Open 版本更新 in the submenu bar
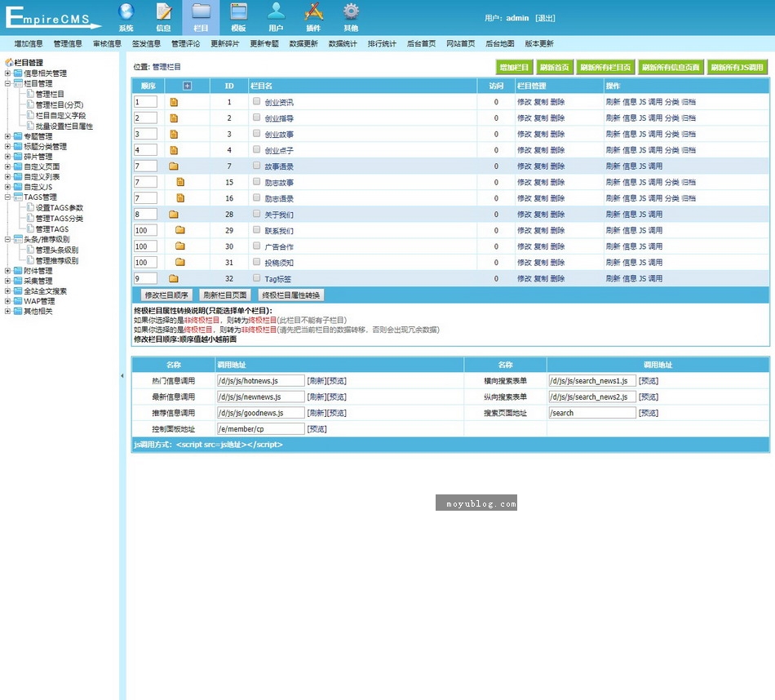 coord(539,43)
